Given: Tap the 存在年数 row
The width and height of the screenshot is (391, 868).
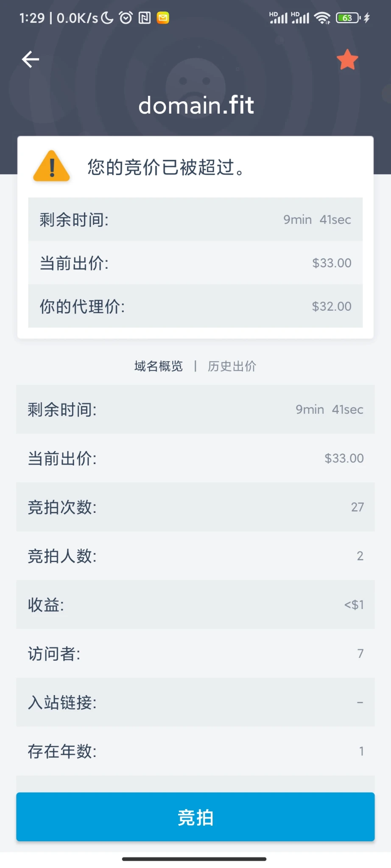Looking at the screenshot, I should 195,751.
